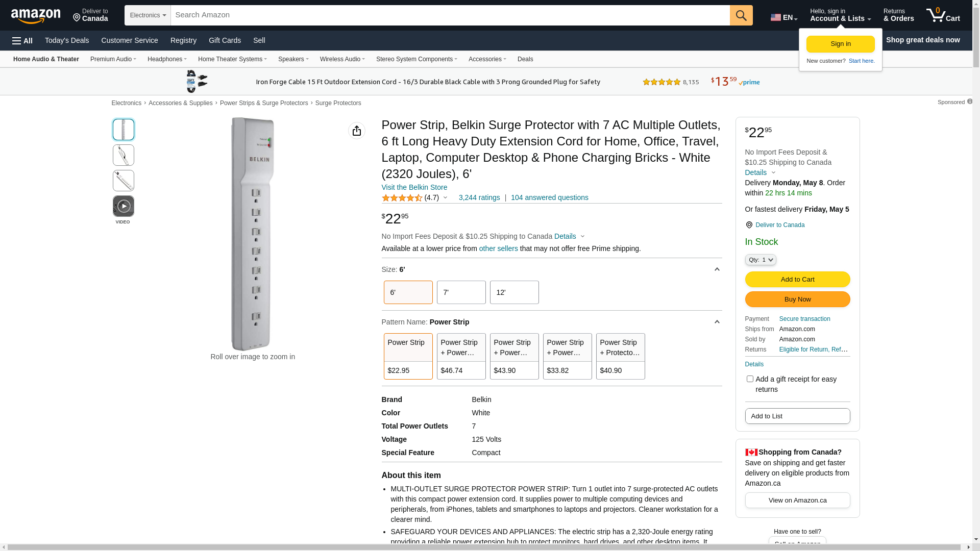Click the search magnifier button
Screen dimensions: 980x551
pos(741,15)
